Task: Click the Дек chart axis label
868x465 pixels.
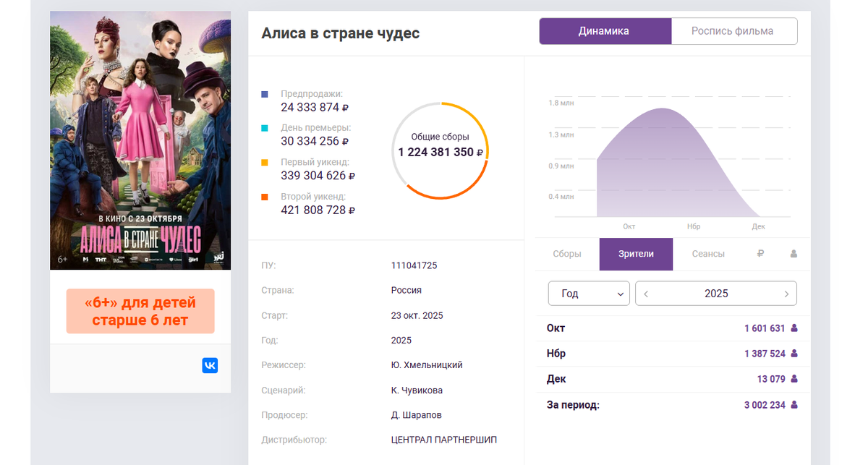Action: [x=758, y=226]
